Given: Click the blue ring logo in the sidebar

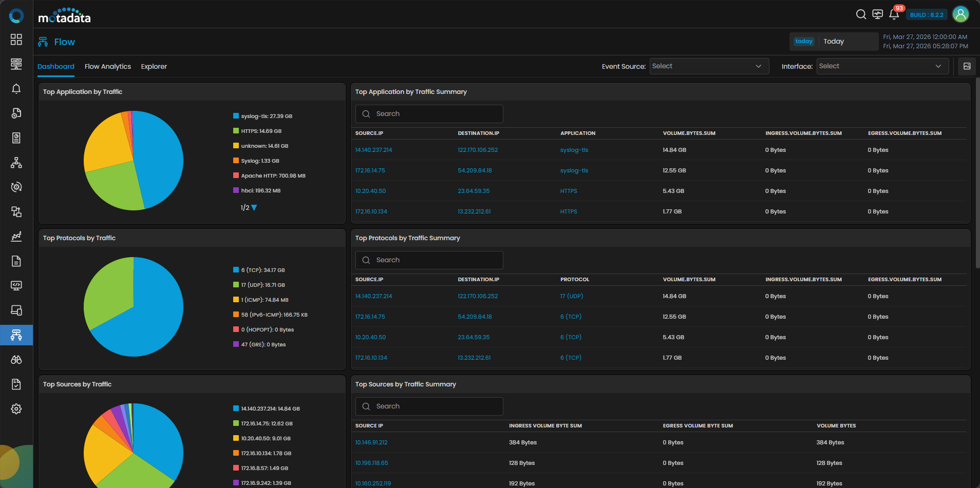Looking at the screenshot, I should tap(16, 16).
